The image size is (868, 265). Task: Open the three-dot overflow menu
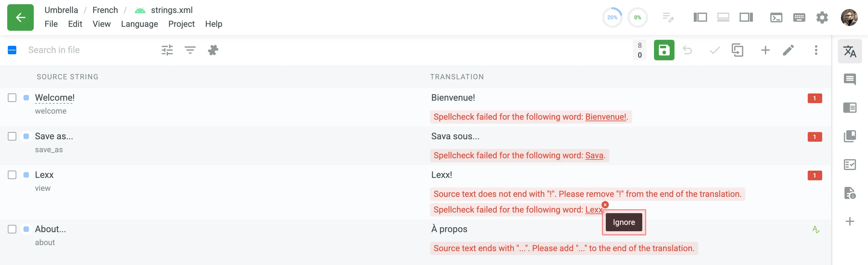816,50
